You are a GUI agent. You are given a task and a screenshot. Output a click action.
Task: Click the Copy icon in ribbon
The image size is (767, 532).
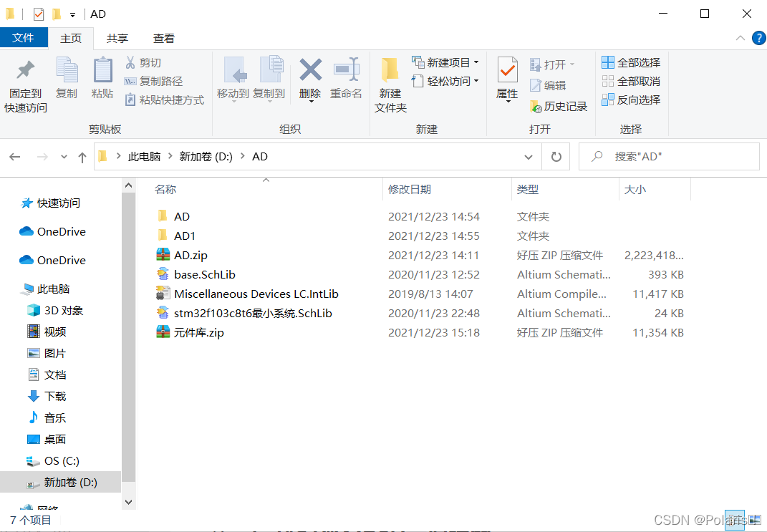67,70
